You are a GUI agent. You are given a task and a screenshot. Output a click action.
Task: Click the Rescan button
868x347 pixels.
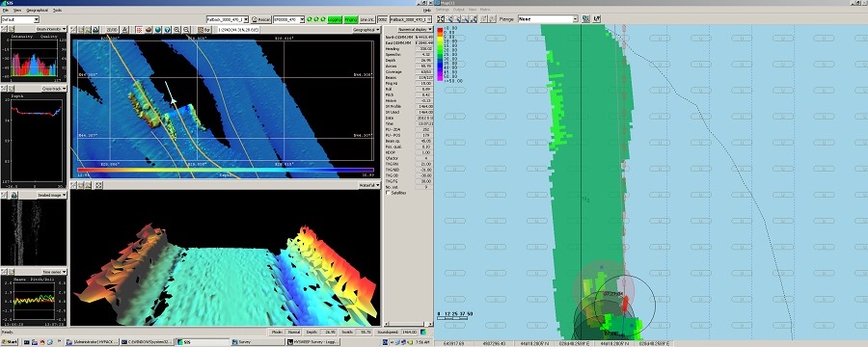pos(260,19)
